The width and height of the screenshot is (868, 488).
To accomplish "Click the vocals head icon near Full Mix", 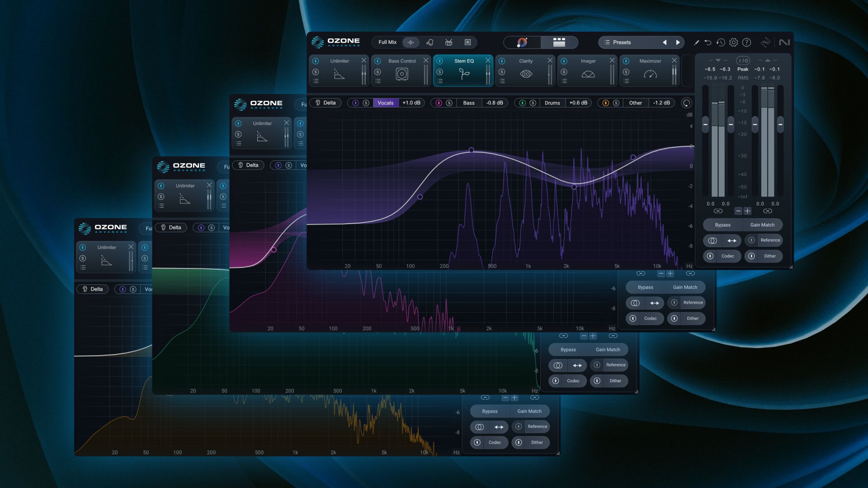I will (x=430, y=42).
